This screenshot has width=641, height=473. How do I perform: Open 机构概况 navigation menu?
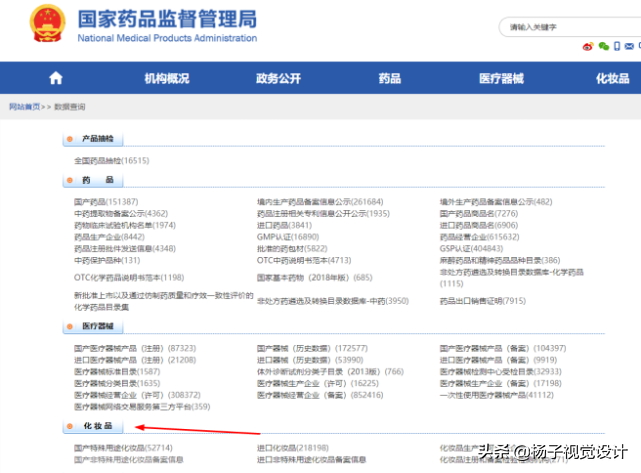(x=167, y=78)
